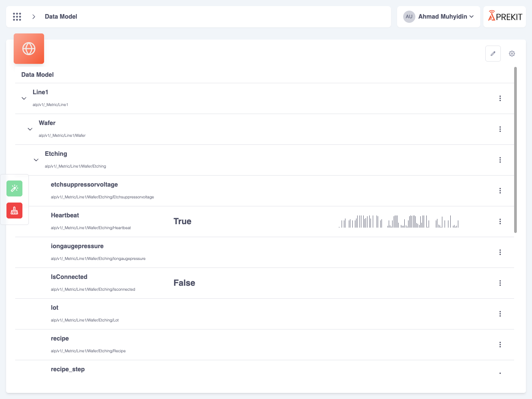Click the alp/v1/_Metric/Line1 path text

[x=51, y=105]
